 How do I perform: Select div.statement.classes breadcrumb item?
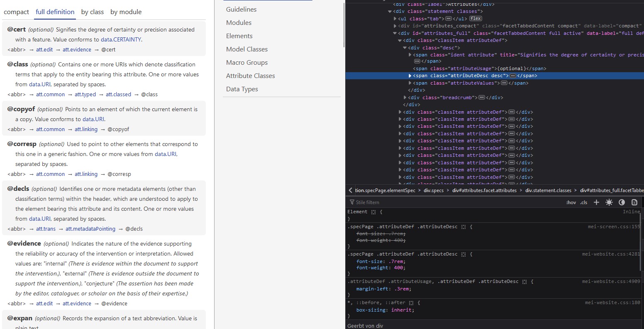(x=548, y=190)
